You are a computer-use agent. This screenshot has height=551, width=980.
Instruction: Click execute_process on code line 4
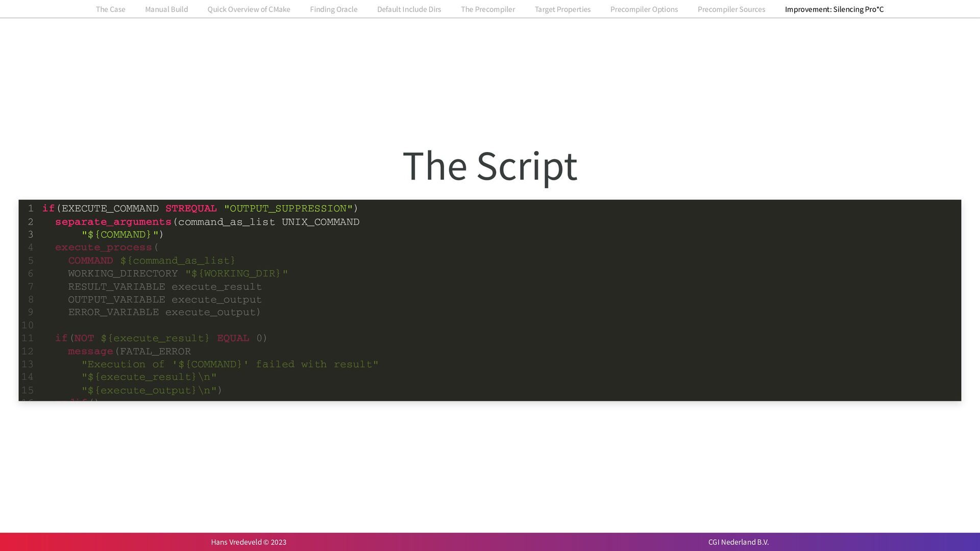point(103,247)
